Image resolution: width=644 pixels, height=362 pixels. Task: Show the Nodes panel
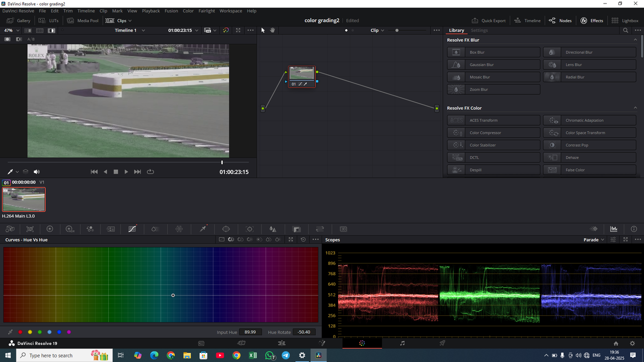(x=560, y=21)
